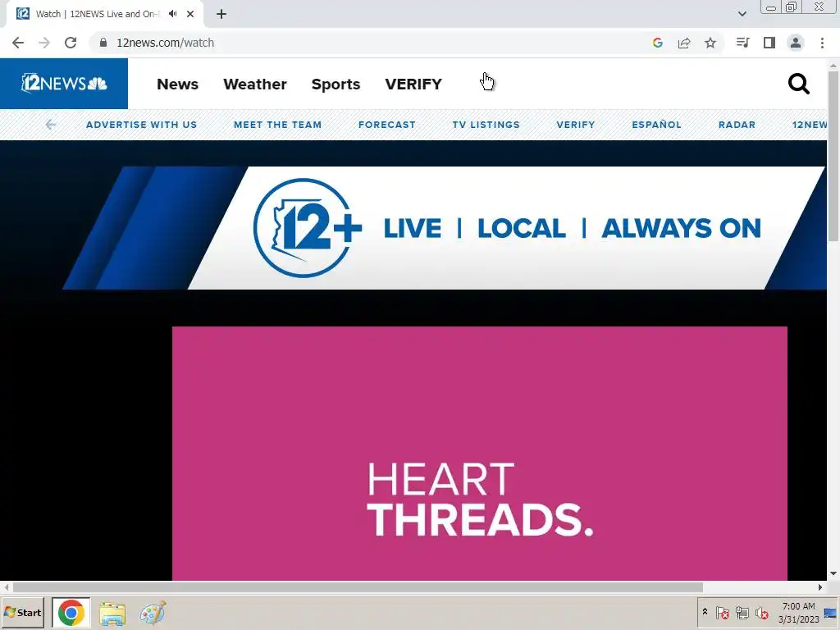This screenshot has width=840, height=630.
Task: Mute tab using speaker icon
Action: pyautogui.click(x=172, y=14)
